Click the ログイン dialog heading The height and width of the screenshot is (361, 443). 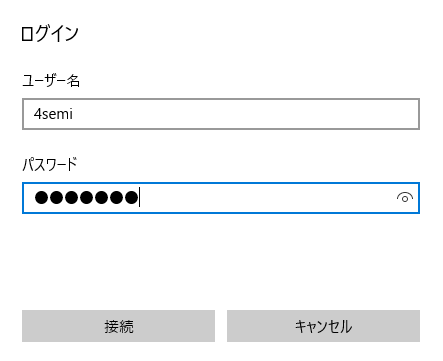[x=49, y=34]
